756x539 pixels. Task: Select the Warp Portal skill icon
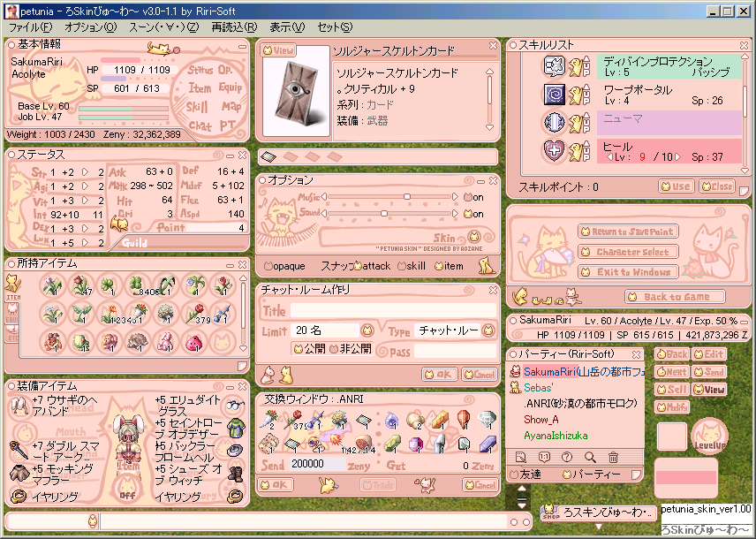[554, 95]
